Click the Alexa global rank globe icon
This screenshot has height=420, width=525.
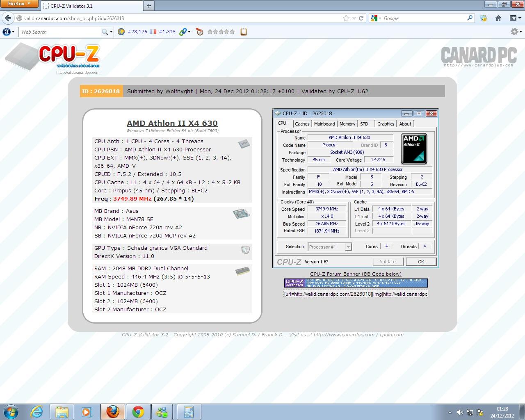(x=121, y=32)
